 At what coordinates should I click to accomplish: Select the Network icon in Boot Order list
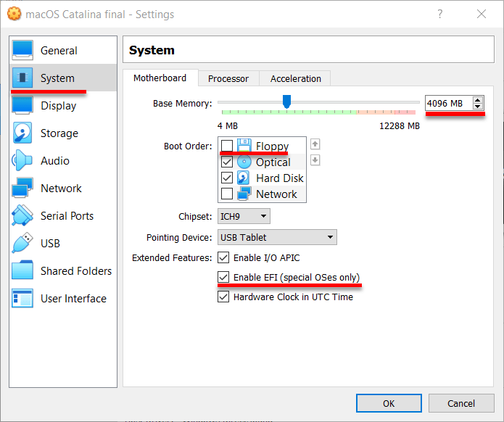point(244,194)
